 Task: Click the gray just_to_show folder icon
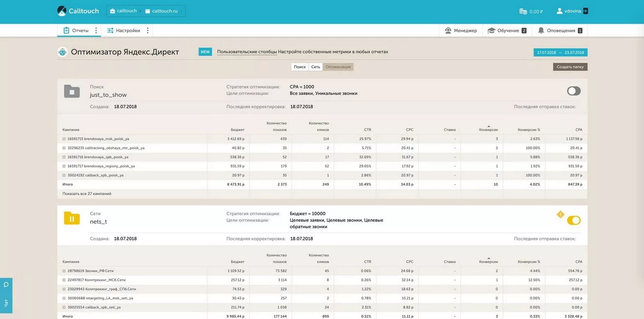pos(72,91)
